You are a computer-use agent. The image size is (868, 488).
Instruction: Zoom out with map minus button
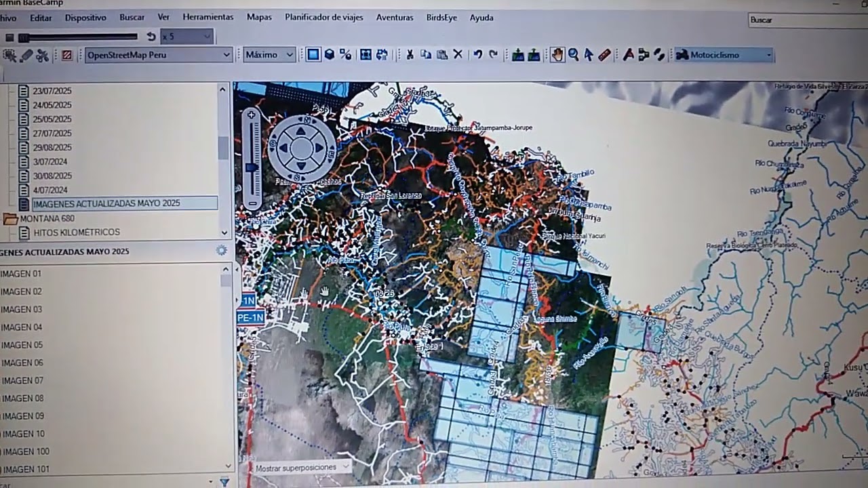pyautogui.click(x=252, y=203)
